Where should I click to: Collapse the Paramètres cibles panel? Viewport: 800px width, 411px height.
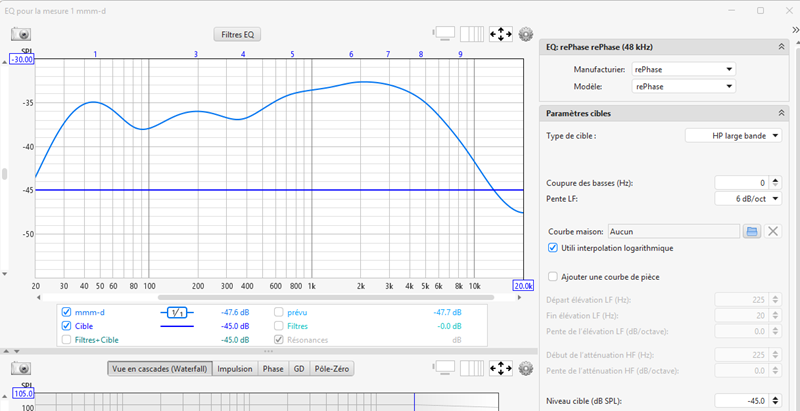(781, 113)
